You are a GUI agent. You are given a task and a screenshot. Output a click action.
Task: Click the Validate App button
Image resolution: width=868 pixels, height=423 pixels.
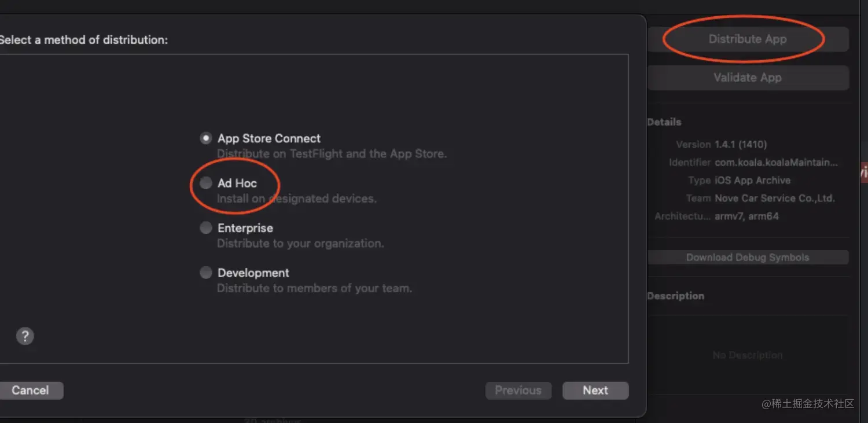click(748, 78)
